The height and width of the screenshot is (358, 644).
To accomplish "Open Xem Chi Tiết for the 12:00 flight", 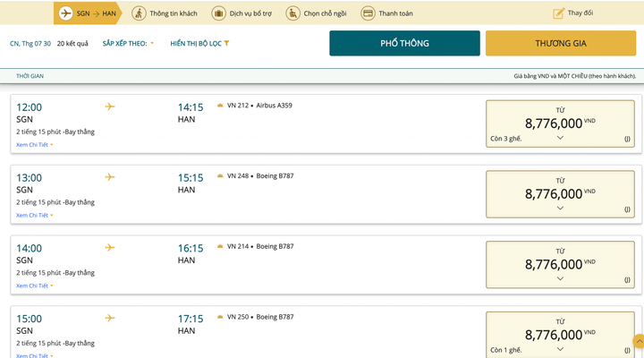I will [34, 144].
